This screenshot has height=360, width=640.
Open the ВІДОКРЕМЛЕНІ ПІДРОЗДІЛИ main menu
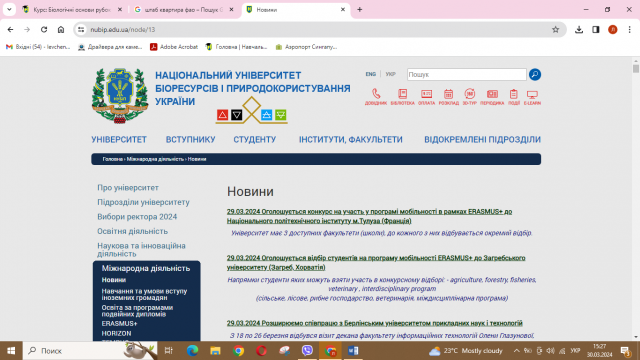(482, 140)
